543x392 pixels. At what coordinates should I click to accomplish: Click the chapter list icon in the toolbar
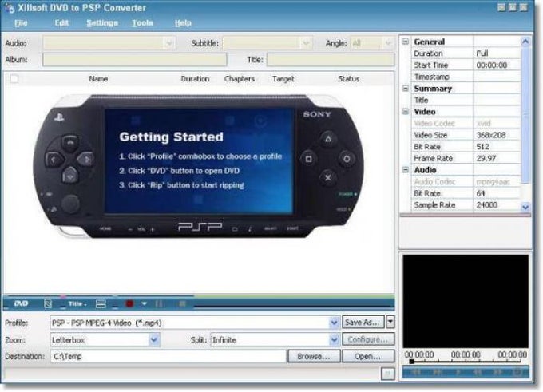[101, 303]
